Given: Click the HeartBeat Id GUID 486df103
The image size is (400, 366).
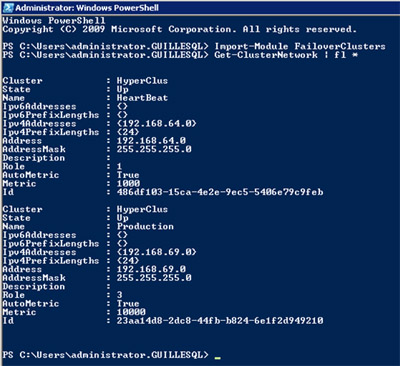Looking at the screenshot, I should point(220,192).
